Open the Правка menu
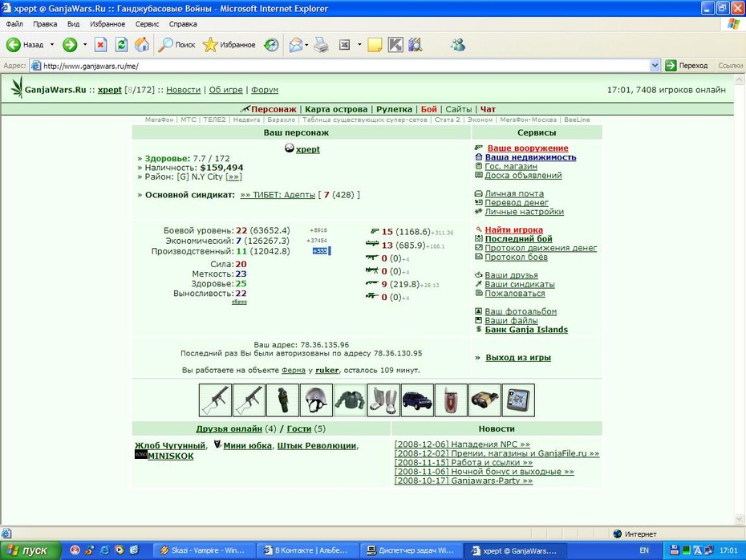This screenshot has width=746, height=560. [x=45, y=24]
